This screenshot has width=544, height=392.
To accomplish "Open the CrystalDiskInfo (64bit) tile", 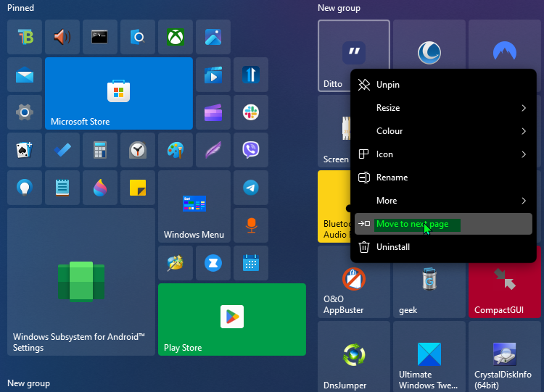I will coord(504,356).
